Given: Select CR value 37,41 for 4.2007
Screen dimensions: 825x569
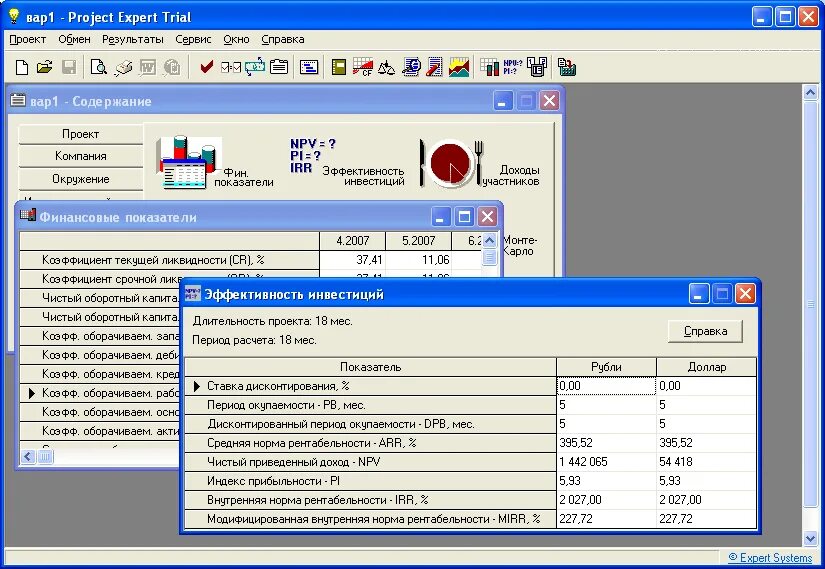Looking at the screenshot, I should tap(353, 259).
